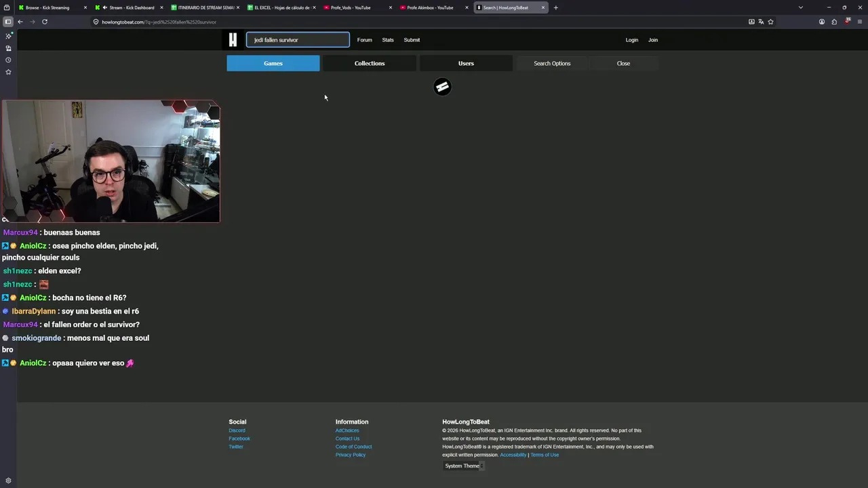Open the Forum page
Viewport: 868px width, 488px height.
tap(365, 40)
